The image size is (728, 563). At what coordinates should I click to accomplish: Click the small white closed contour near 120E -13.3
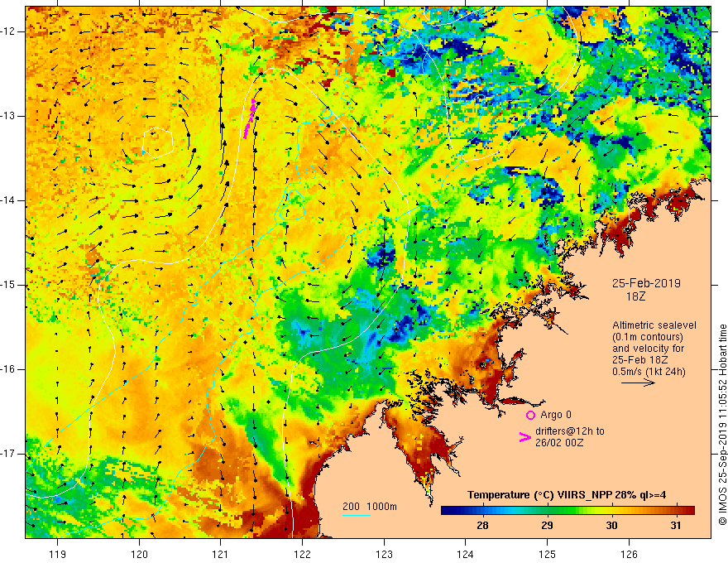coord(158,142)
